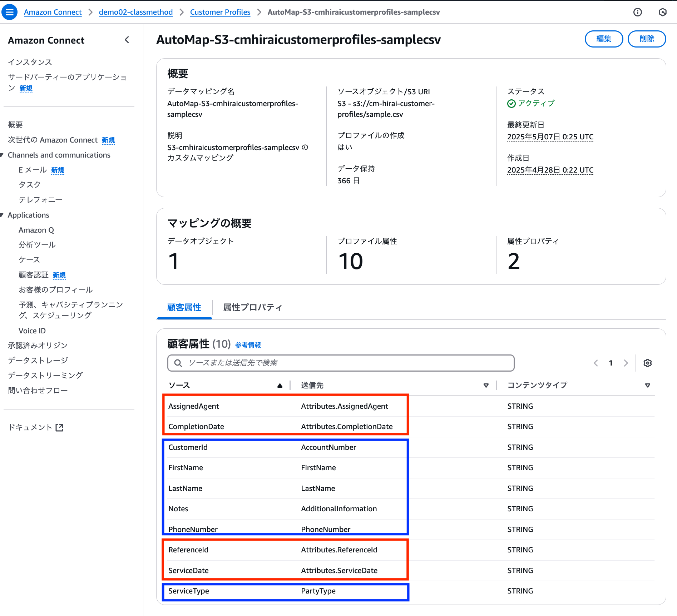Click 最終更新日 date 2025年5月07日

pyautogui.click(x=550, y=137)
